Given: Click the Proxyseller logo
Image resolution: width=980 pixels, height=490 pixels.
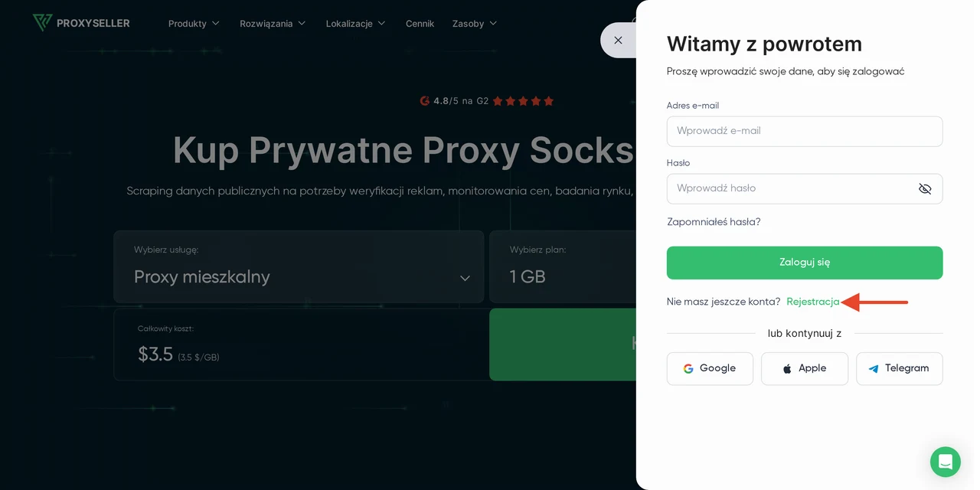Looking at the screenshot, I should coord(81,23).
